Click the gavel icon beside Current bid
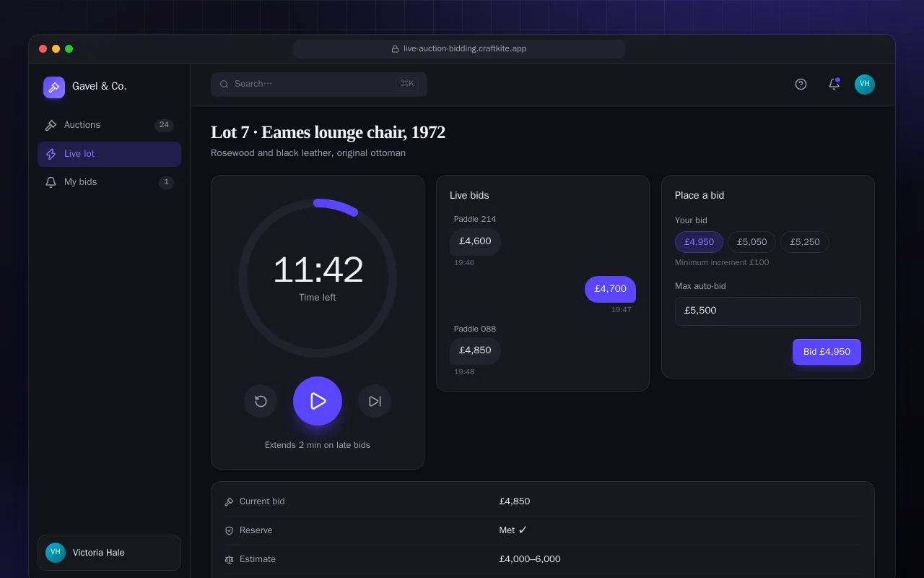 [x=230, y=501]
